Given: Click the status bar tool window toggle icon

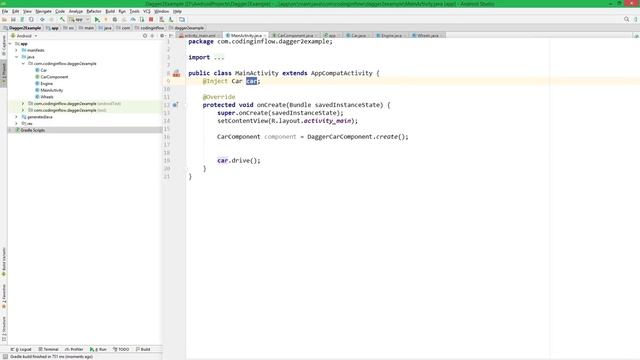Looking at the screenshot, I should coord(5,357).
